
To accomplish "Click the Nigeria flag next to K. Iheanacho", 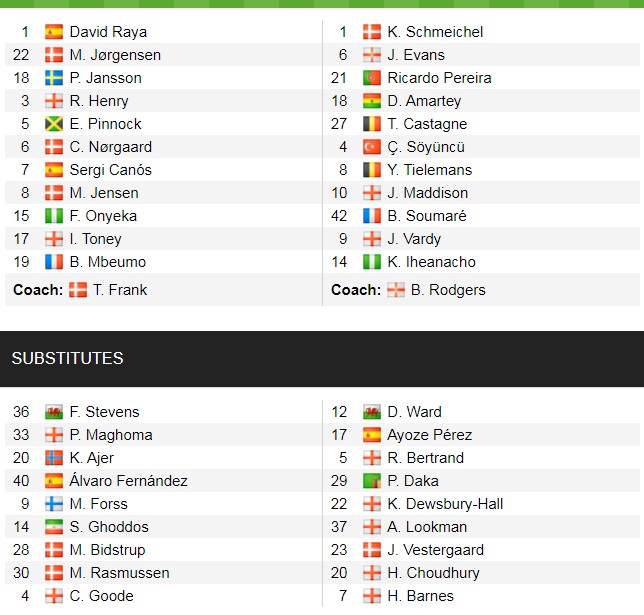I will click(372, 262).
